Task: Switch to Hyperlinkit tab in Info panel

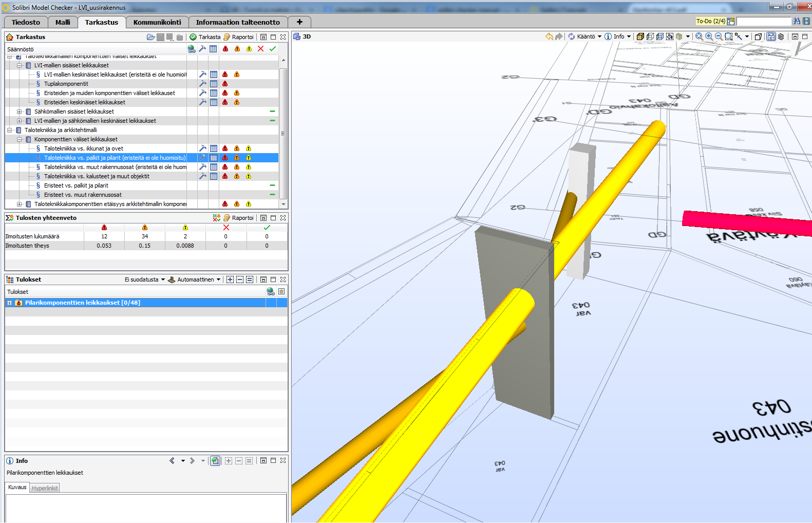Action: point(45,488)
